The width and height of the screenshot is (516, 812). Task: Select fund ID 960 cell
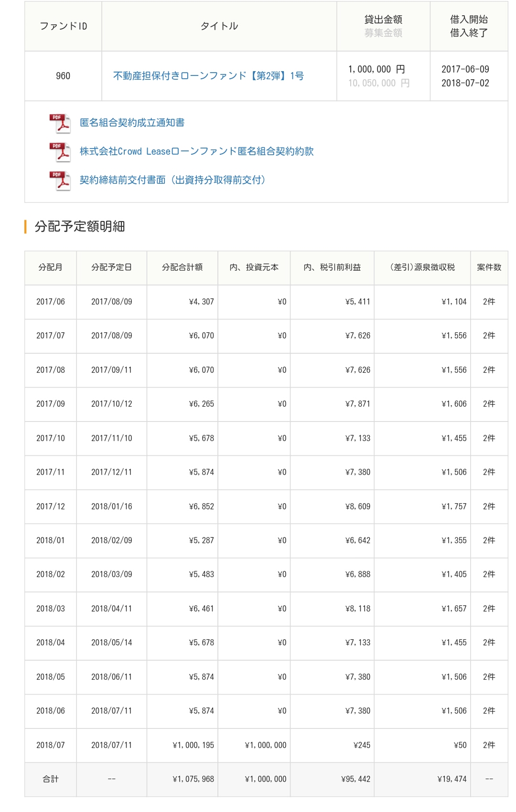click(63, 76)
